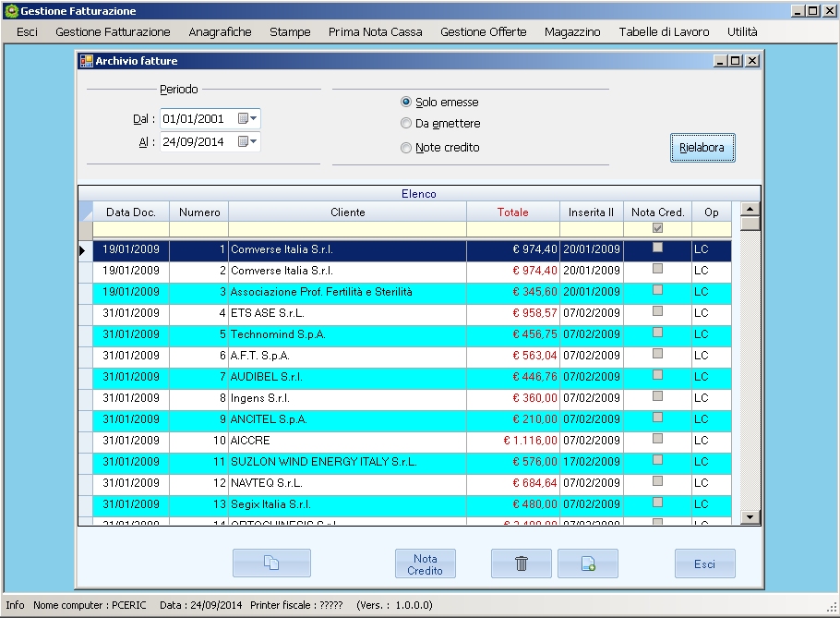
Task: Click the Archivio fatture window icon
Action: coord(86,61)
